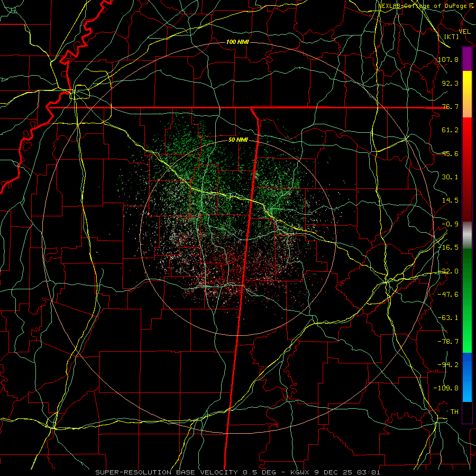
Task: Click the 76.7 scale value
Action: click(x=450, y=106)
